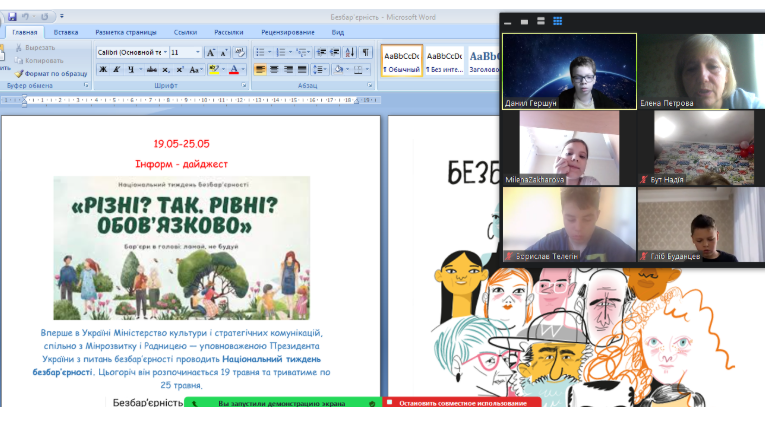Open the Customize Quick Access Toolbar arrow

coord(62,17)
